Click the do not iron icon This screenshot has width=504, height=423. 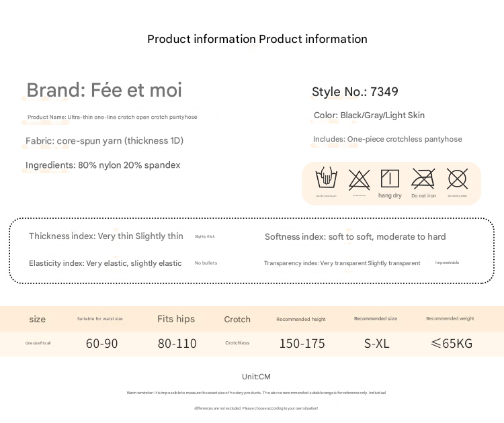[423, 179]
